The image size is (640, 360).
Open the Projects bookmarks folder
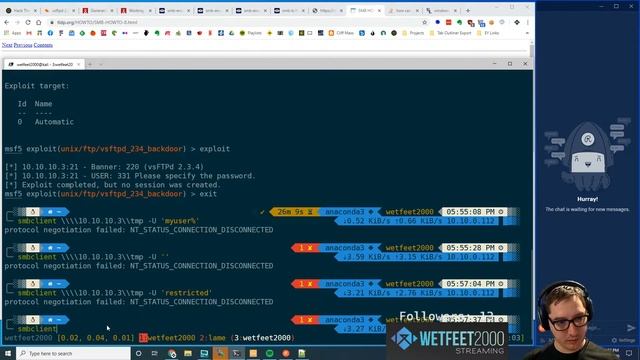pos(413,33)
